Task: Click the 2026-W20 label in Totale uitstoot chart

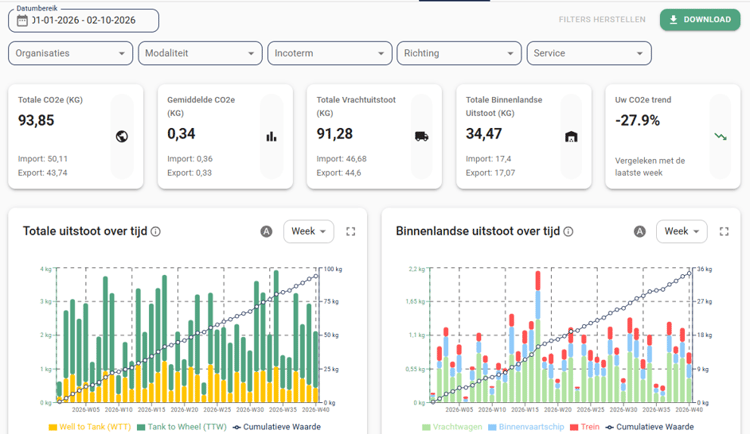Action: point(184,410)
